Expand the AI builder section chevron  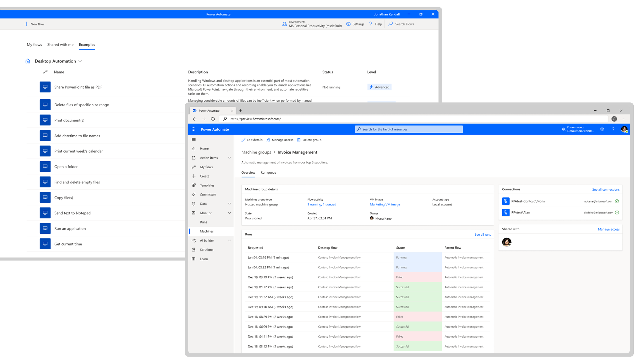coord(229,240)
